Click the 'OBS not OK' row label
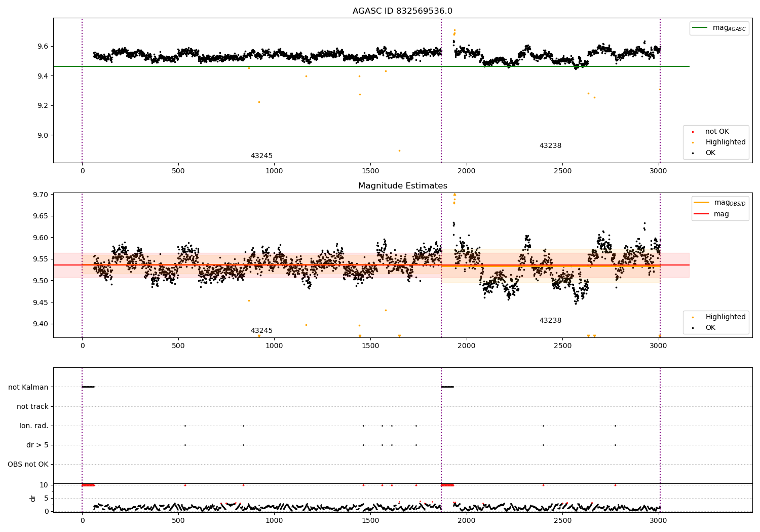Screen dimensions: 760x532 28,464
